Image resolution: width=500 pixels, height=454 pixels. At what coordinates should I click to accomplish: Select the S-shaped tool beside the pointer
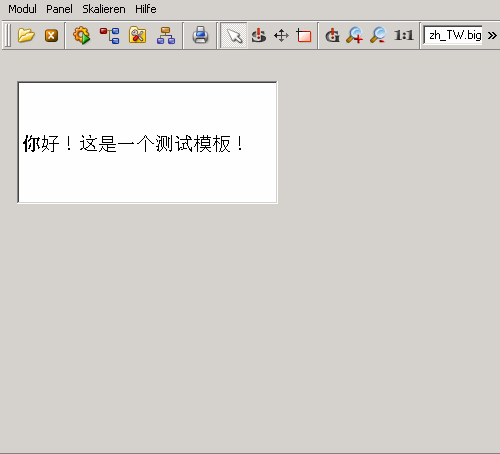tap(259, 35)
